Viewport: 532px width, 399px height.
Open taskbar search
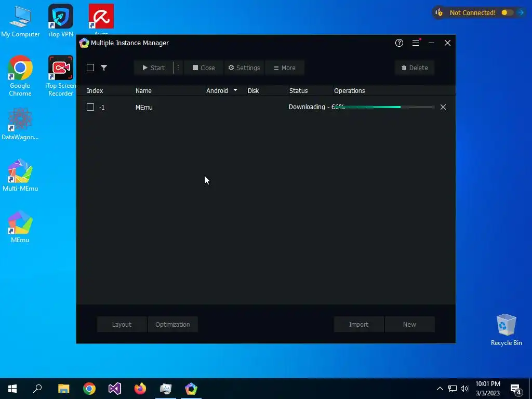[x=37, y=389]
